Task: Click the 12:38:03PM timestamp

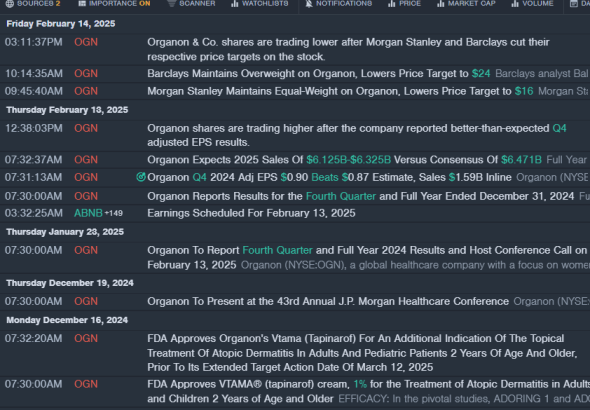Action: pyautogui.click(x=33, y=128)
